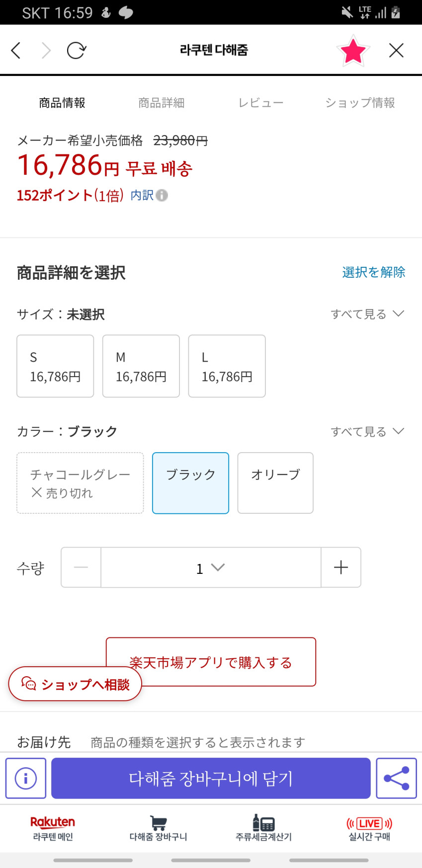
Task: Open the ショップ情報 tab
Action: [360, 103]
